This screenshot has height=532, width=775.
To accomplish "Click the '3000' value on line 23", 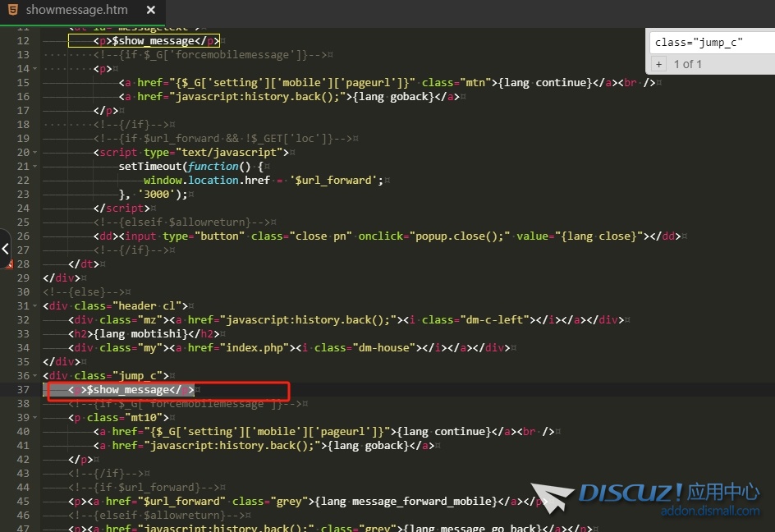I will tap(156, 195).
